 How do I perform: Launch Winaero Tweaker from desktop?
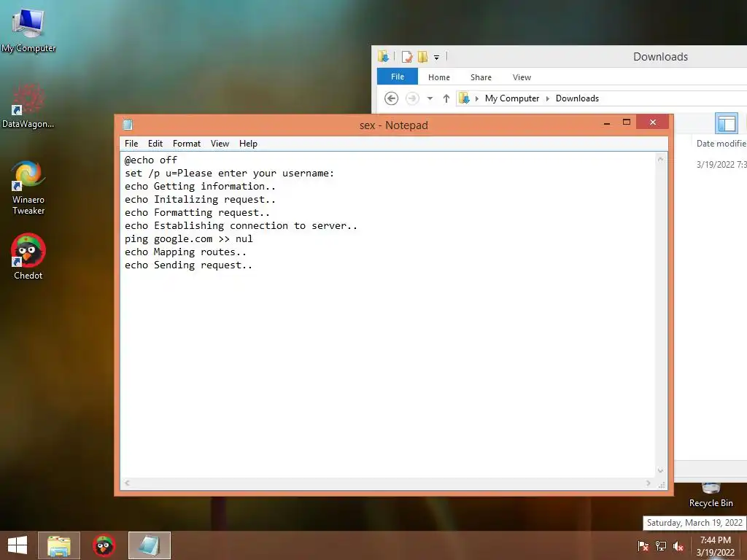[x=28, y=187]
